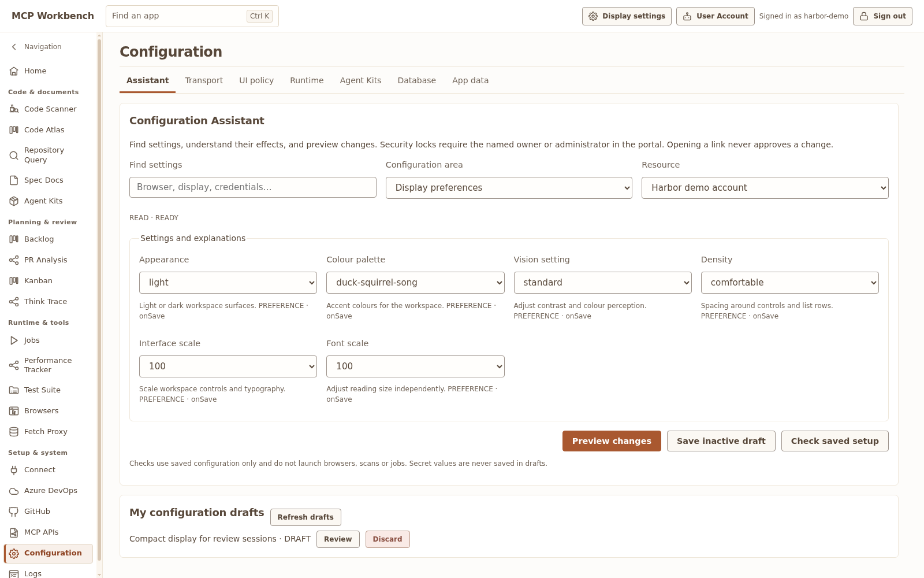Open the Performance Tracker icon
This screenshot has height=578, width=924.
click(x=14, y=365)
